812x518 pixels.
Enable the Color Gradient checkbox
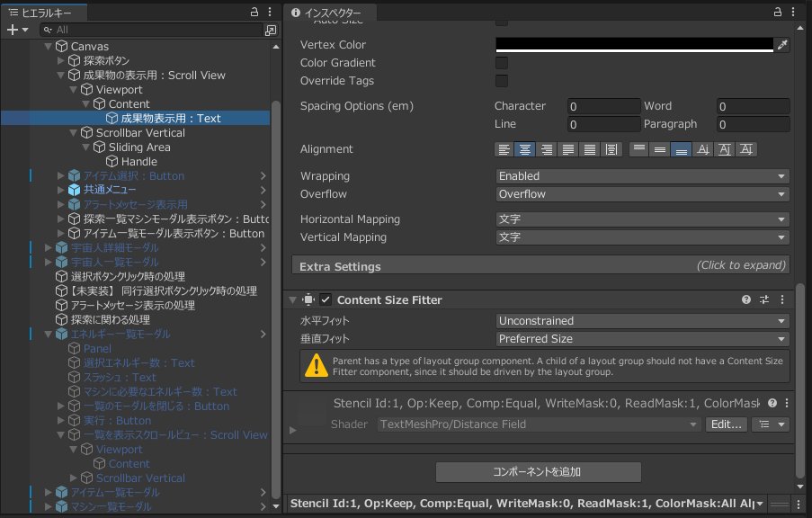501,63
